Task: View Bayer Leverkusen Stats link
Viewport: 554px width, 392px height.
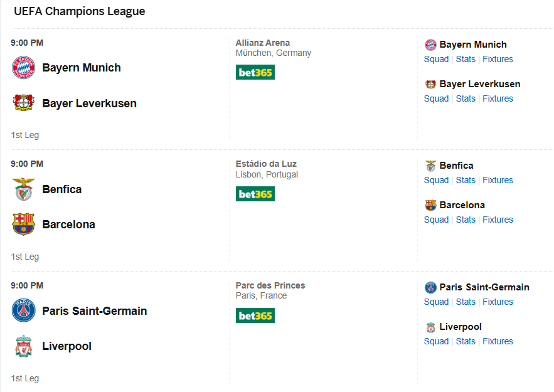Action: (466, 98)
